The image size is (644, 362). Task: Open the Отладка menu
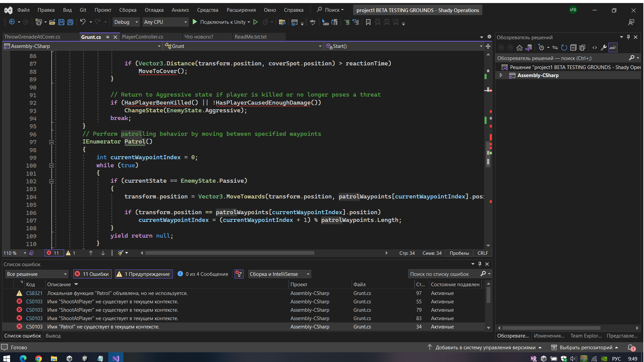[154, 10]
